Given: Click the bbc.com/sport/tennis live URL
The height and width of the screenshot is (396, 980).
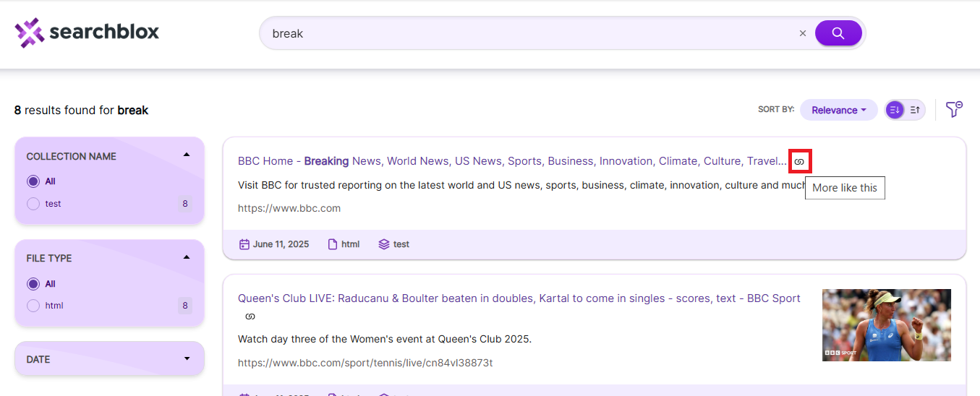Looking at the screenshot, I should tap(365, 363).
